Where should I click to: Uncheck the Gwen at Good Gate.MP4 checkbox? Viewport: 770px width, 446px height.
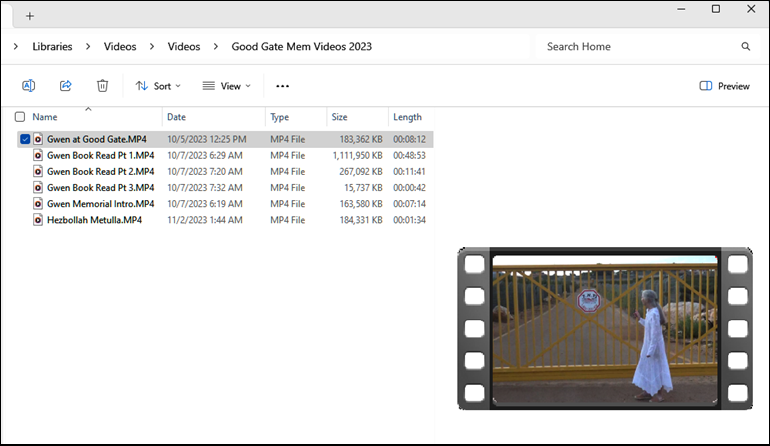click(25, 139)
